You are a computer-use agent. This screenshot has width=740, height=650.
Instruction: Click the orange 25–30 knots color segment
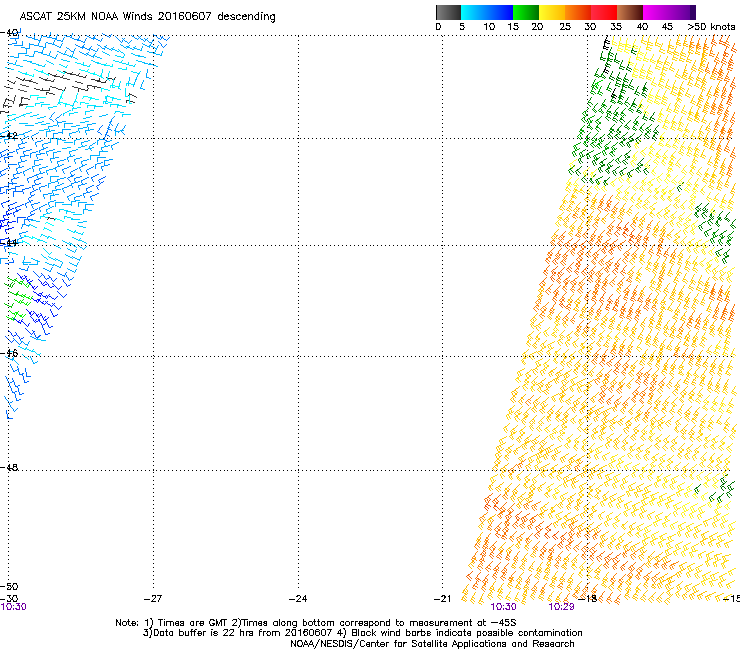(x=578, y=12)
